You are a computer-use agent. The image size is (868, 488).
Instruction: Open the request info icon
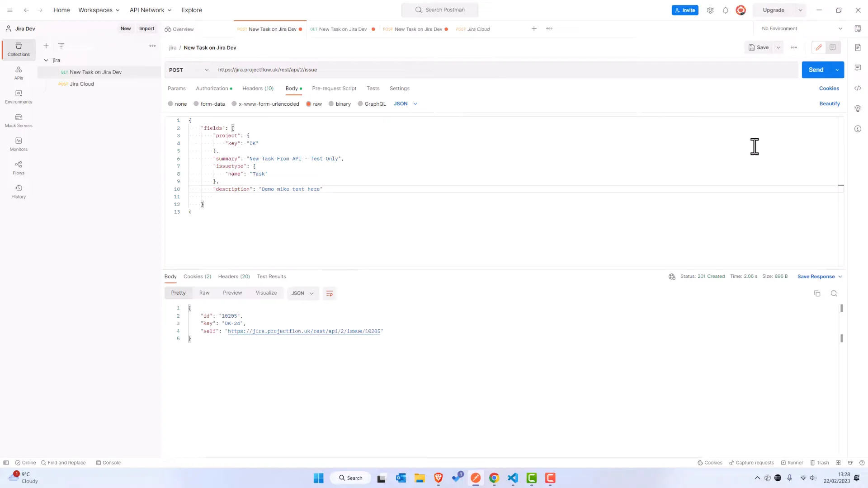(x=858, y=129)
